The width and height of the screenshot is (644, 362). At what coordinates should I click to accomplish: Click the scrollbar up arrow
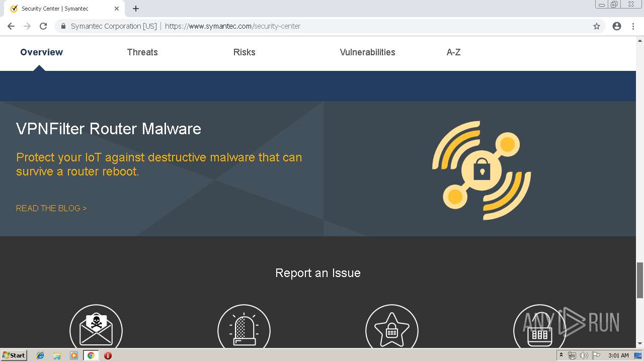640,40
